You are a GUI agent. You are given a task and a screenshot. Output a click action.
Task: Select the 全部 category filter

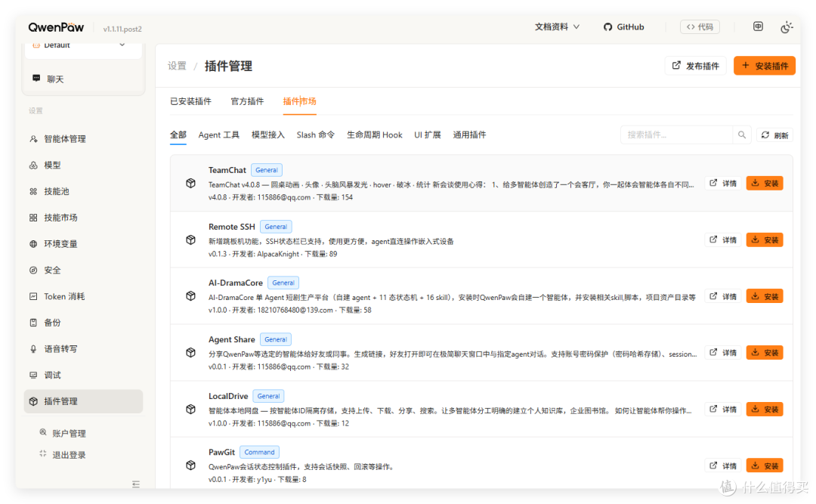pos(178,135)
